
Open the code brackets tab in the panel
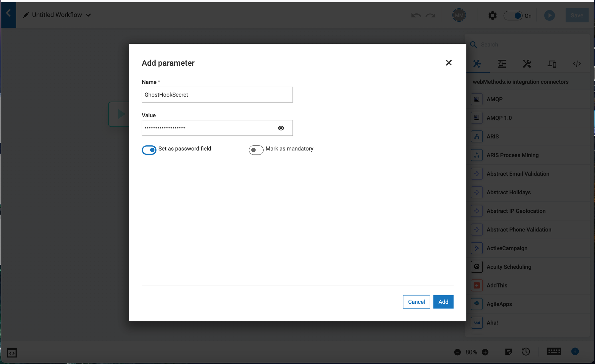coord(577,64)
